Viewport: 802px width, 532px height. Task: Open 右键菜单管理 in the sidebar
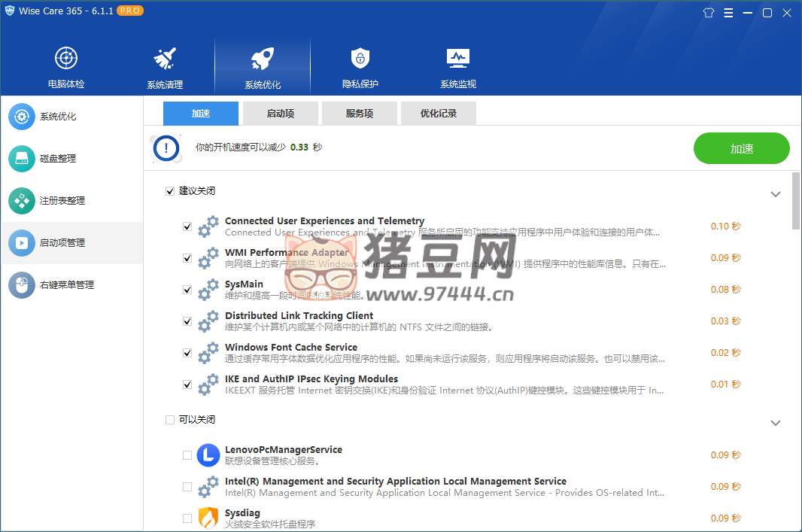pos(66,285)
